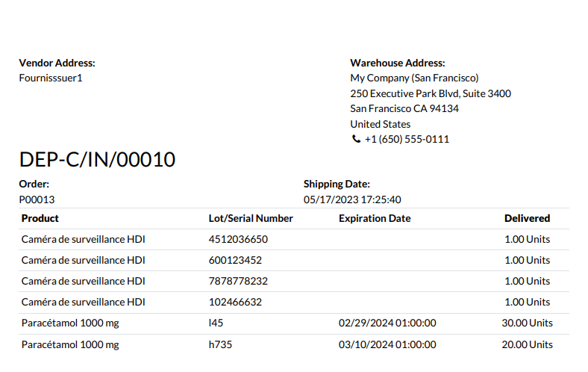Select the shipping date value 05/17/2023 17:25:40
This screenshot has height=372, width=588.
[x=352, y=199]
